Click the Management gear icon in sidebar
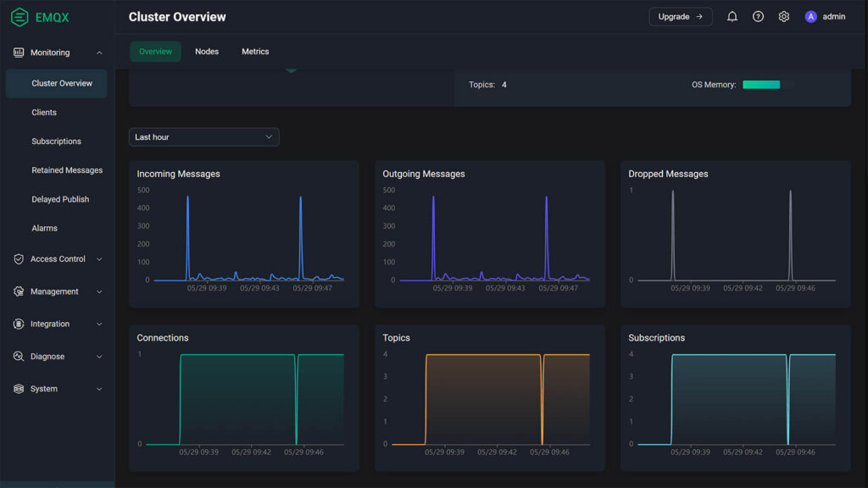 pos(19,291)
